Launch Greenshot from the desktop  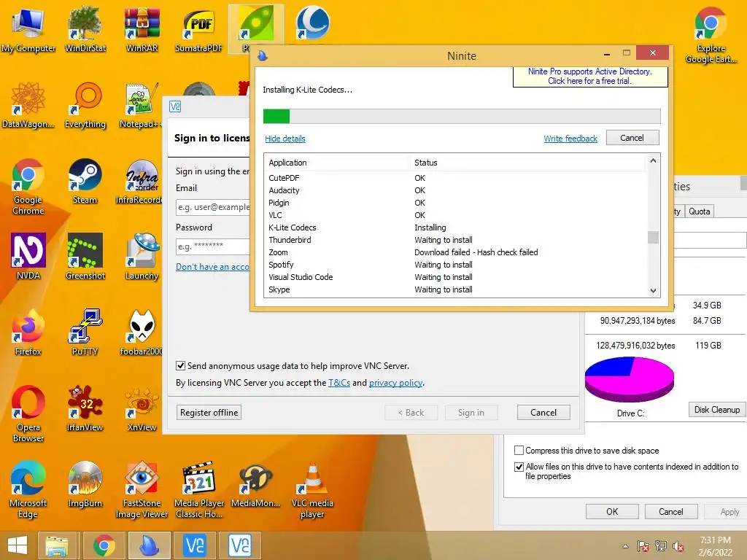click(x=85, y=256)
